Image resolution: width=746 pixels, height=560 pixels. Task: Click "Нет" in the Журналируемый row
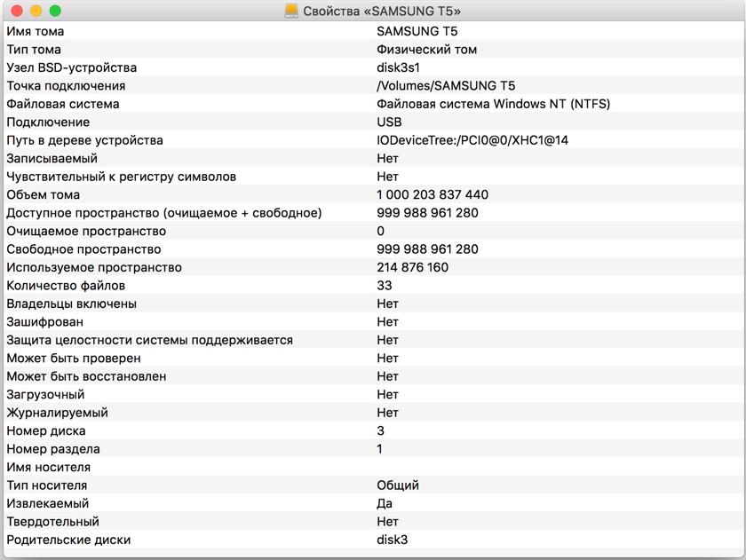pos(387,413)
